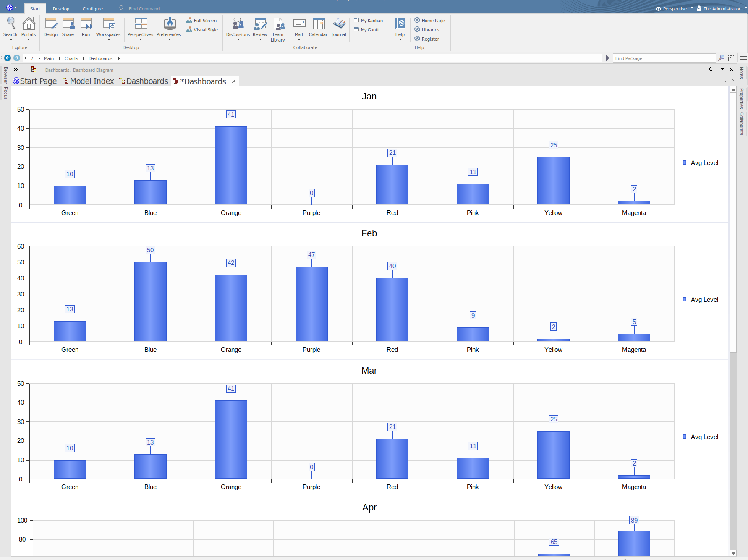Open the diagram view dropdown arrow
The height and width of the screenshot is (560, 748).
[x=722, y=69]
